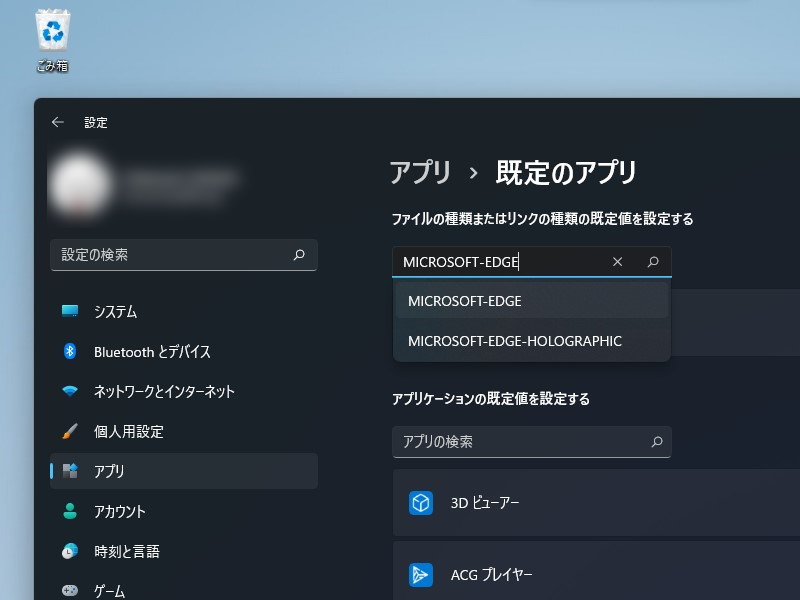This screenshot has height=600, width=800.
Task: Open the ごみ箱 on the desktop
Action: pyautogui.click(x=51, y=33)
